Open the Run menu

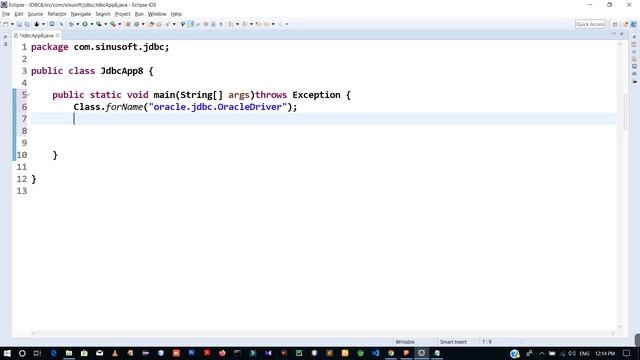pos(139,14)
